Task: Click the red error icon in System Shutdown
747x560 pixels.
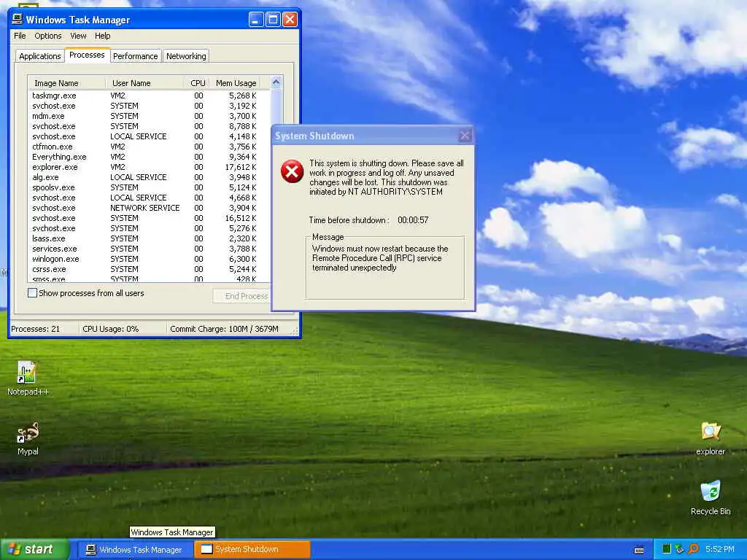Action: pyautogui.click(x=292, y=171)
